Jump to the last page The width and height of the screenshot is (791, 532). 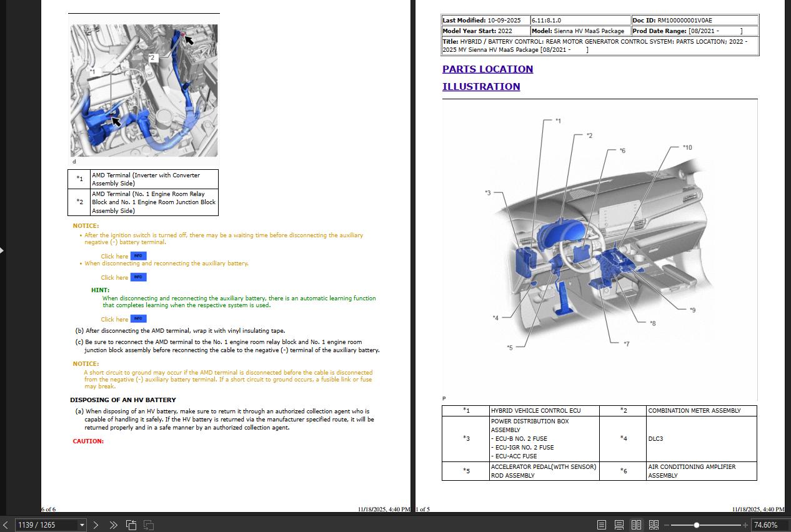coord(113,525)
